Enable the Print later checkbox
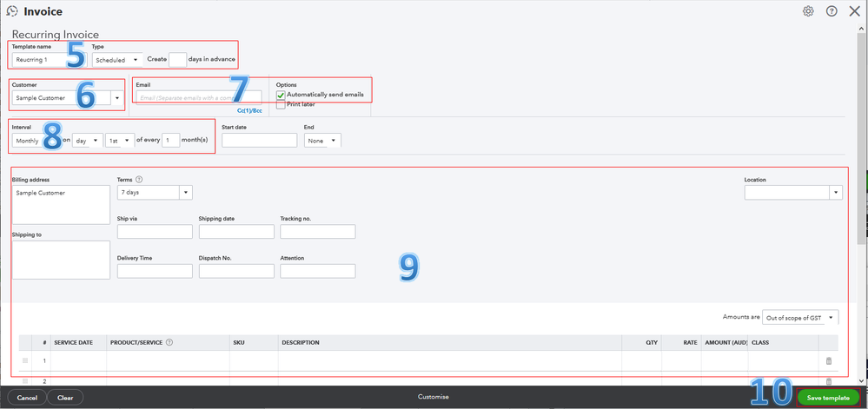The height and width of the screenshot is (409, 868). coord(281,104)
